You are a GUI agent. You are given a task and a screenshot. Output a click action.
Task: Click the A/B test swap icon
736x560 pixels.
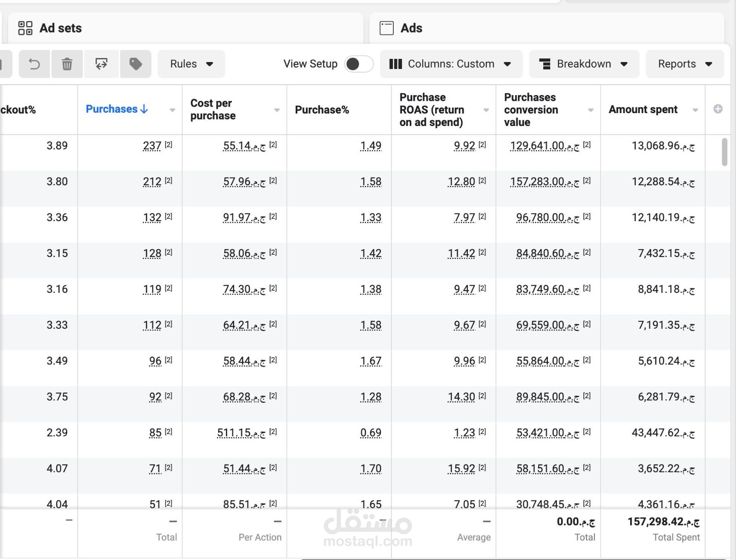pyautogui.click(x=101, y=64)
